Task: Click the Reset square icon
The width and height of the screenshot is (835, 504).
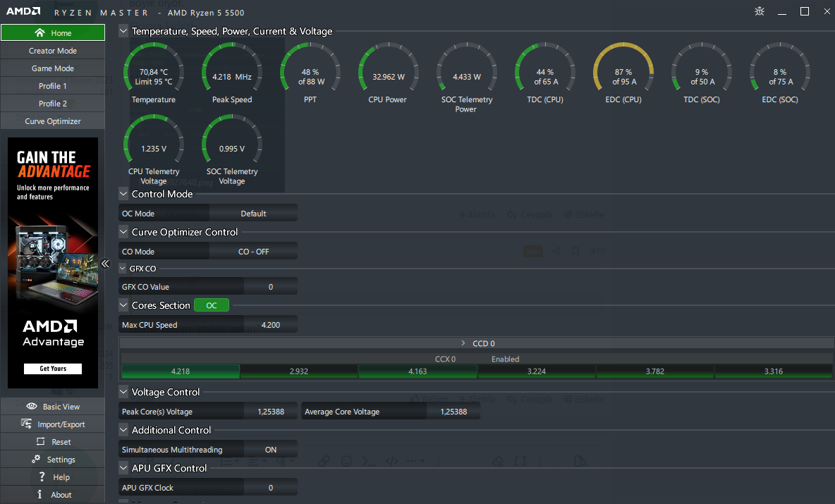Action: click(40, 441)
